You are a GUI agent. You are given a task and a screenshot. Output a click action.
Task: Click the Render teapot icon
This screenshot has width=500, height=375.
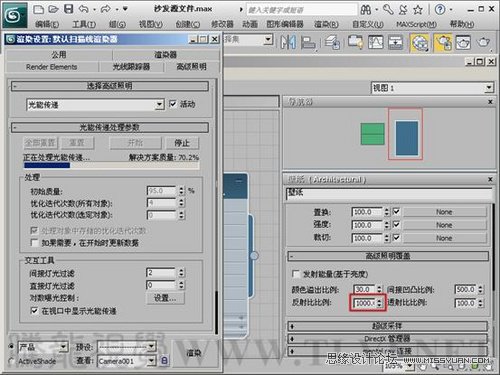483,42
